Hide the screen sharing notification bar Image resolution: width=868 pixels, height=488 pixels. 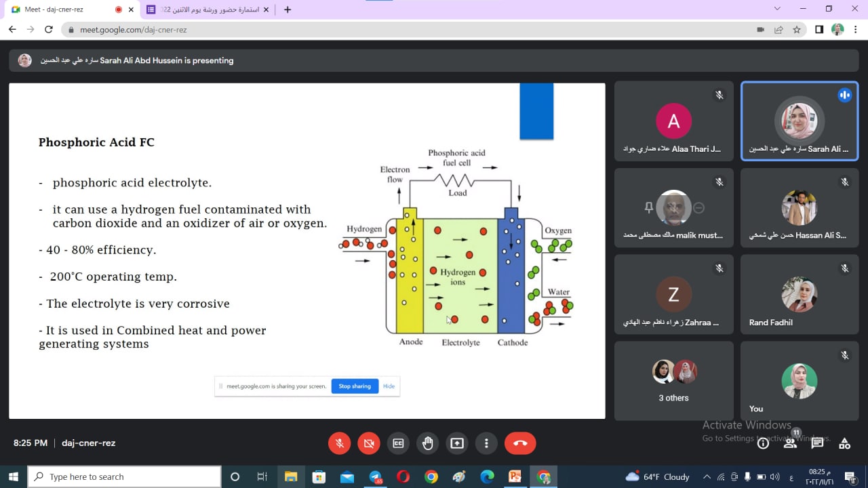(389, 386)
